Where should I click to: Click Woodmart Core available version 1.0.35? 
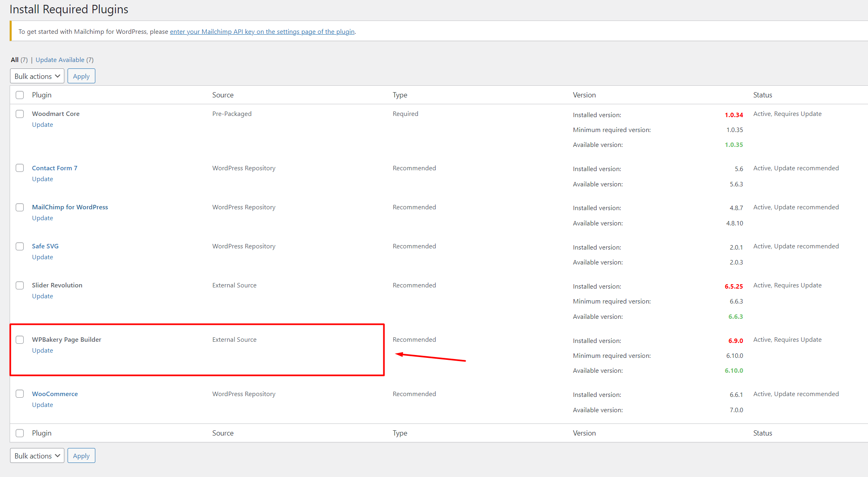[734, 145]
